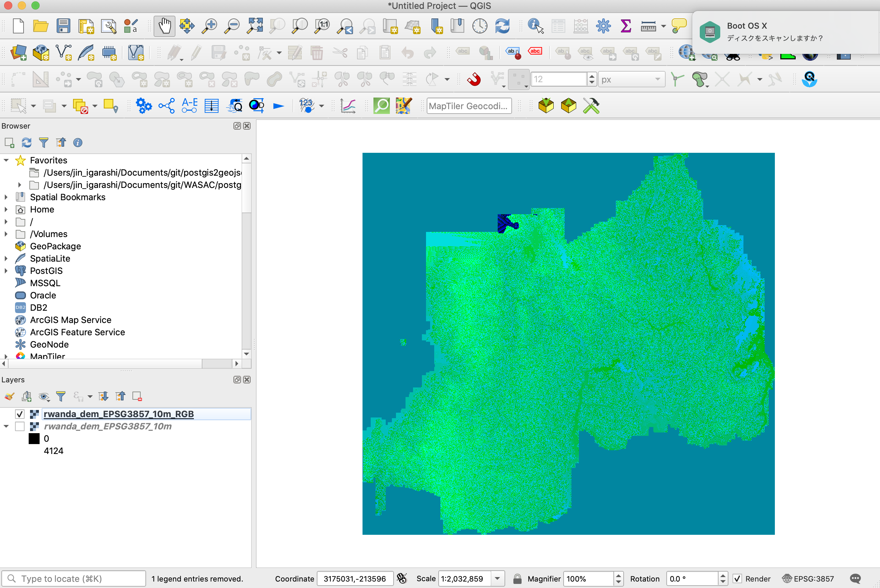Viewport: 880px width, 588px height.
Task: Select the Oracle entry in Browser
Action: 43,295
